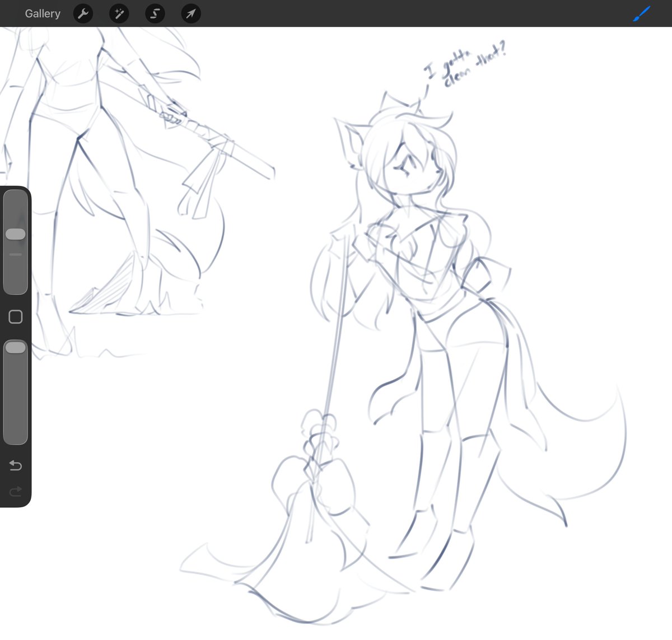Undo the last stroke

pos(16,465)
